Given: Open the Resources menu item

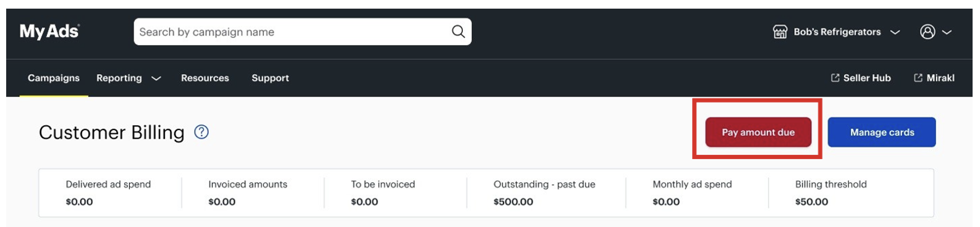Looking at the screenshot, I should [205, 78].
